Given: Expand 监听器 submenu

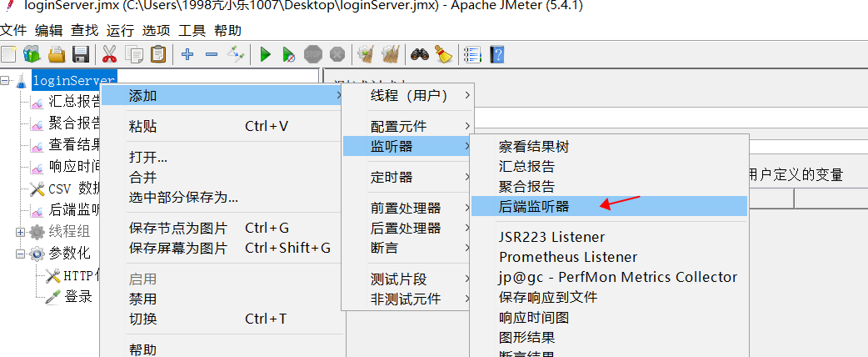Looking at the screenshot, I should coord(407,146).
